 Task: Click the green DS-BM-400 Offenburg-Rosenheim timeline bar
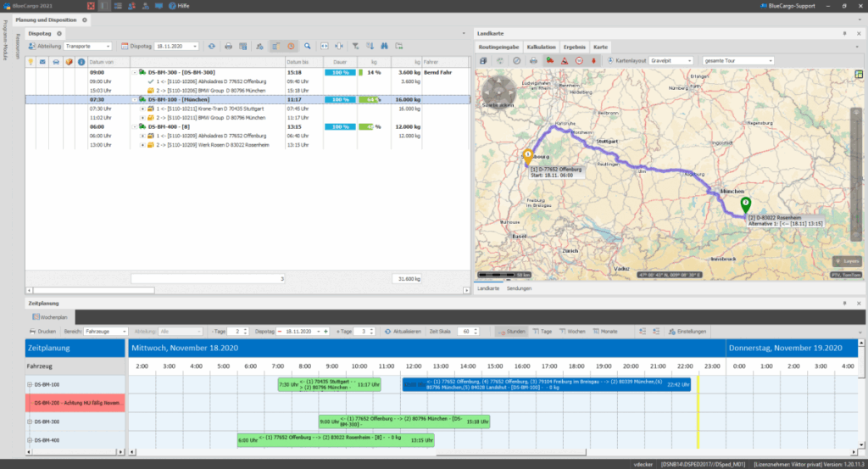[x=335, y=439]
